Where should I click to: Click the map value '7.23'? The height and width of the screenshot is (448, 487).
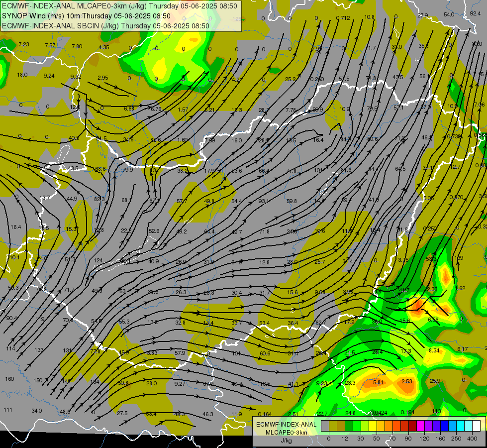tap(24, 44)
